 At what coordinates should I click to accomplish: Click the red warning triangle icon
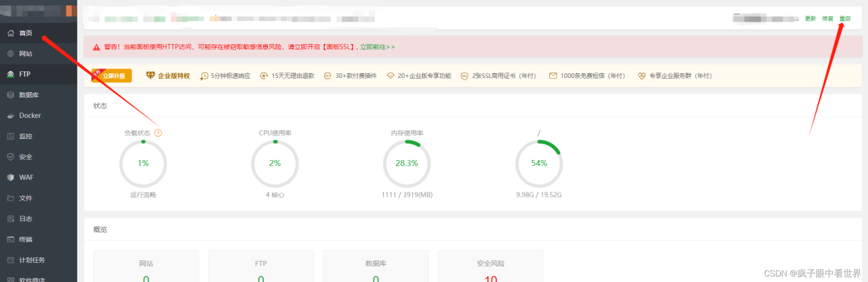coord(96,47)
